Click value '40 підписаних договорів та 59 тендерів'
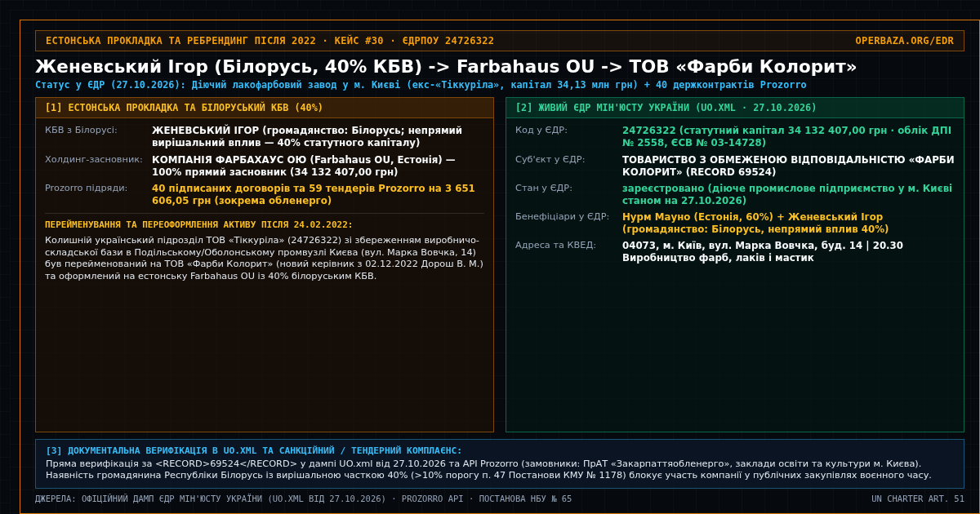980x514 pixels. pos(314,194)
